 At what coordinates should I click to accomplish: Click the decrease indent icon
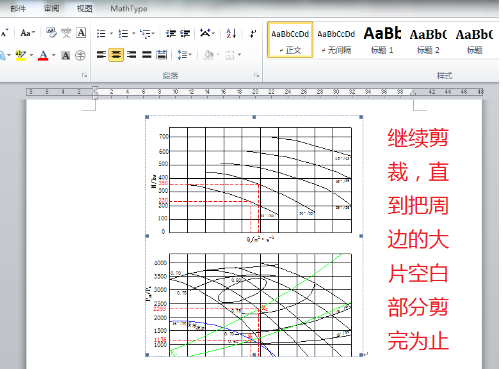[x=171, y=33]
